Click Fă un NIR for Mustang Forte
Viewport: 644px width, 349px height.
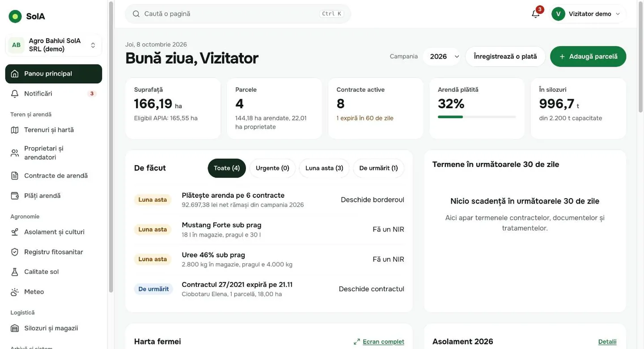[x=388, y=230]
